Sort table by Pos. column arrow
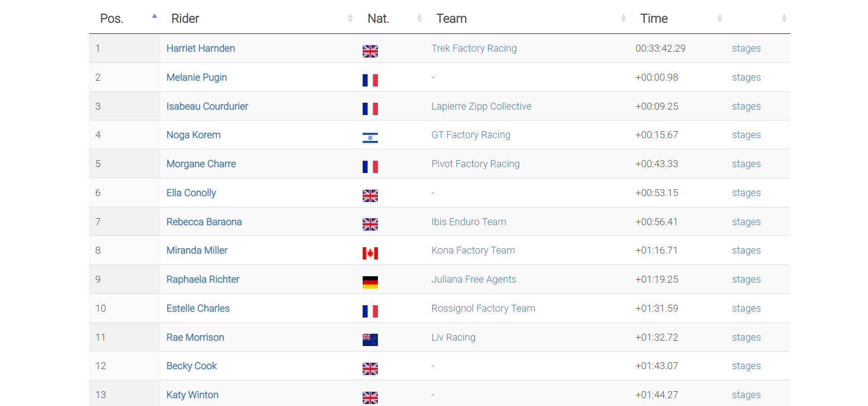868x406 pixels. point(155,17)
